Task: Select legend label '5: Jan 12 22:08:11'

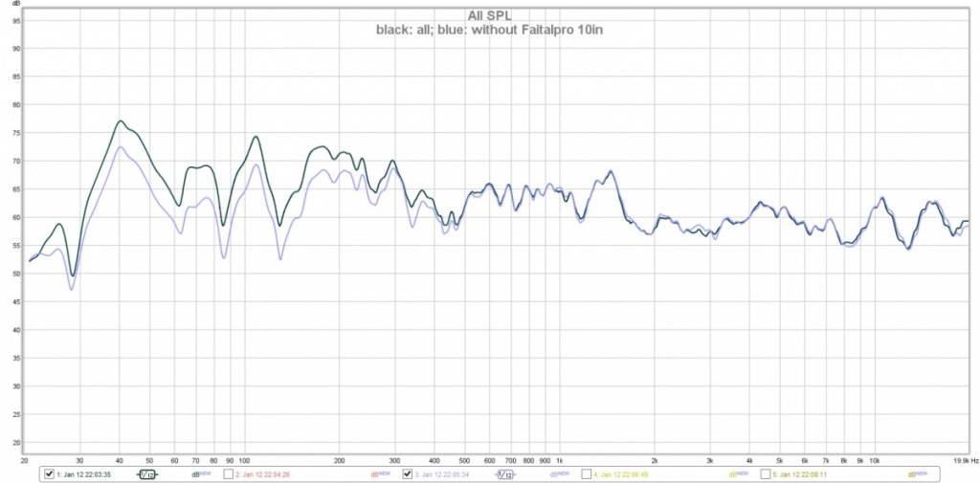Action: tap(800, 475)
